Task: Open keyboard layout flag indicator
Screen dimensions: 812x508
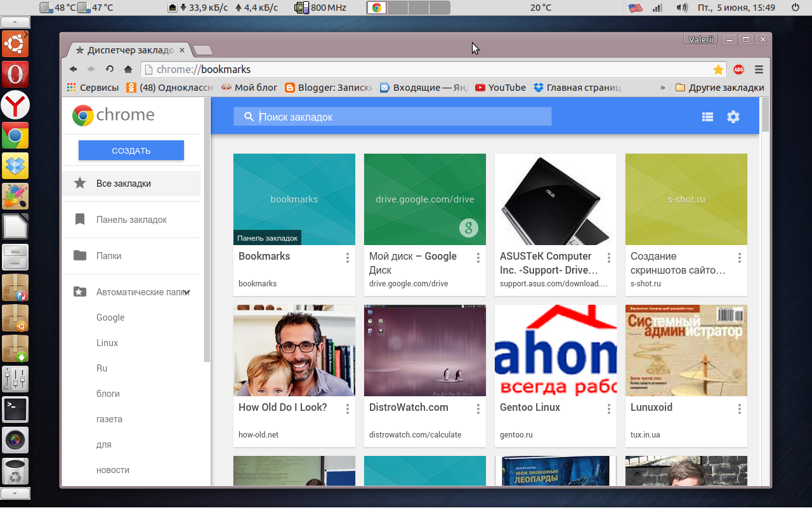Action: tap(635, 8)
